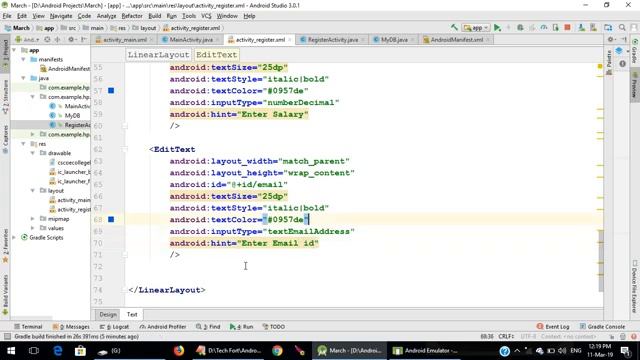Viewport: 640px width, 360px height.
Task: Collapse the manifests folder
Action: click(x=23, y=60)
